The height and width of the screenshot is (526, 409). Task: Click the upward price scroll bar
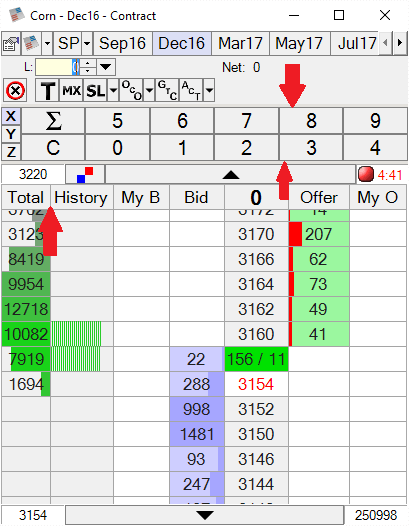point(231,174)
